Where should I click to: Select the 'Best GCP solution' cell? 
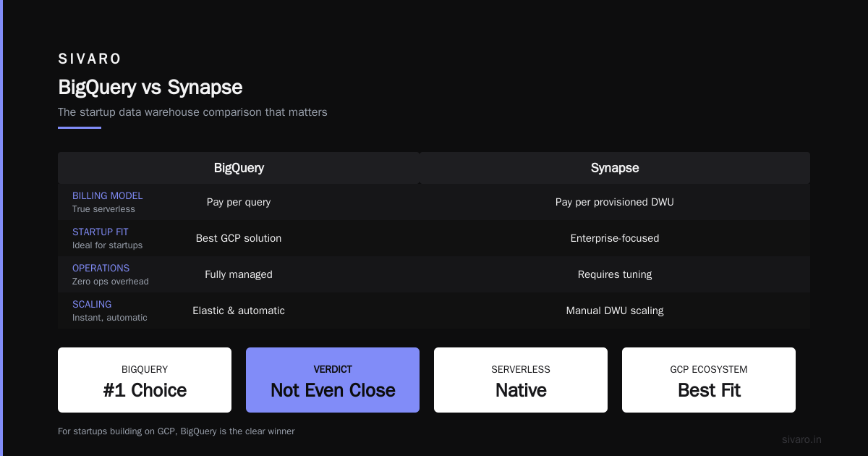[x=239, y=238]
